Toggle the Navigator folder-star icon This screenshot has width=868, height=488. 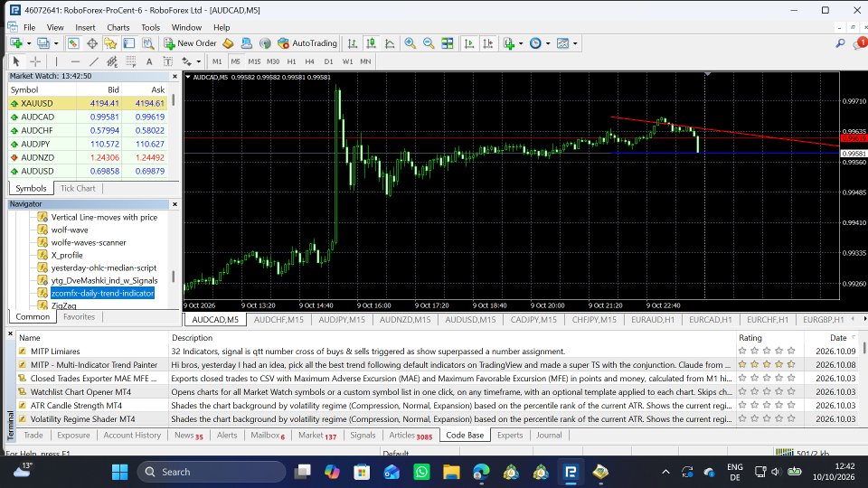[x=110, y=43]
